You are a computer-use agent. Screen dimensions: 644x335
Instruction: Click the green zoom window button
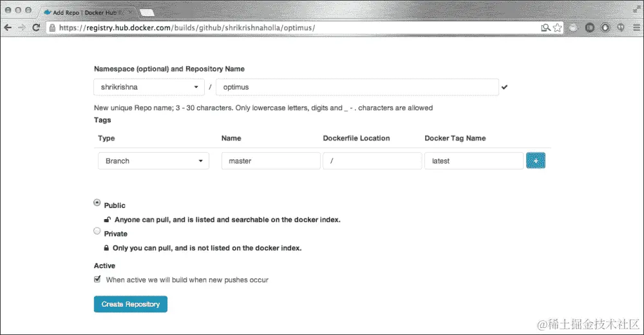[28, 10]
